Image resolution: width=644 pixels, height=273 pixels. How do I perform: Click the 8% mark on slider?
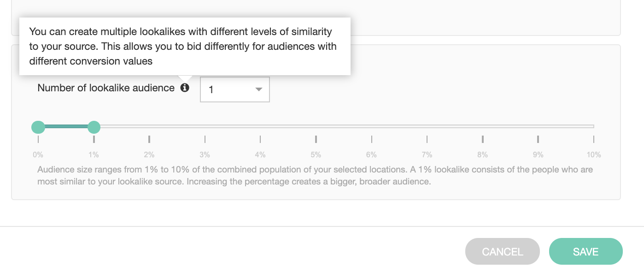pyautogui.click(x=483, y=126)
